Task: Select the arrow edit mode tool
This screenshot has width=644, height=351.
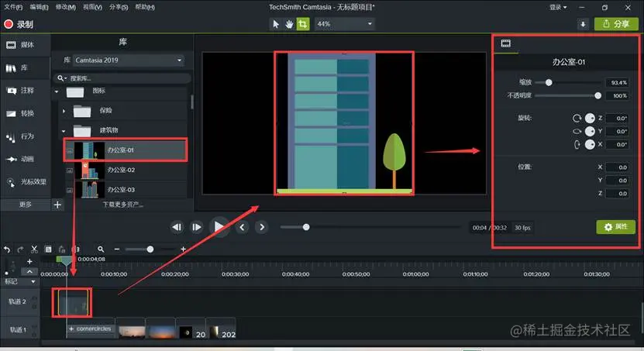Action: pos(276,24)
